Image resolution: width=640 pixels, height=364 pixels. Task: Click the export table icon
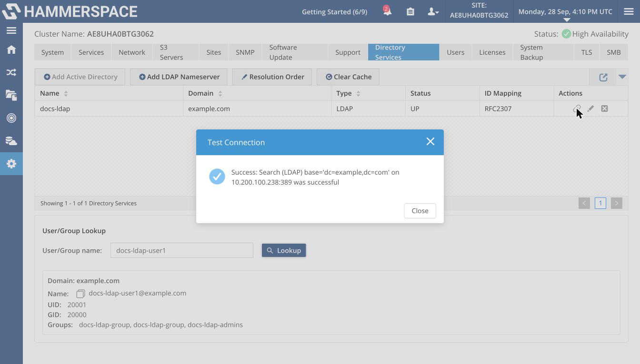tap(603, 77)
